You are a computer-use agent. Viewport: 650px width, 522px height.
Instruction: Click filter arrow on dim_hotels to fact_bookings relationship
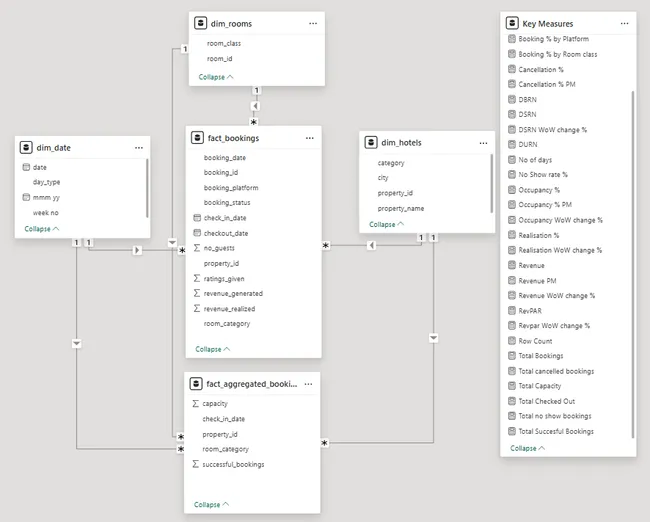[371, 245]
